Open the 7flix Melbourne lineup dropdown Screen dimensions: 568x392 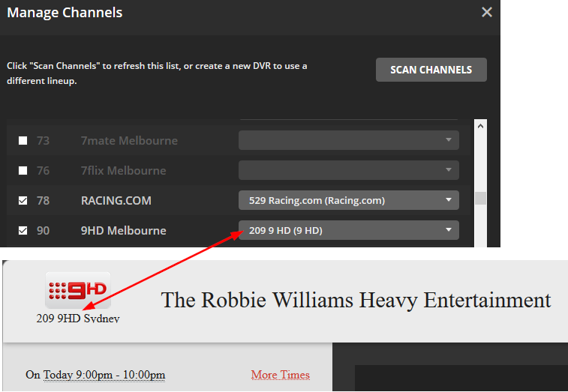tap(348, 170)
